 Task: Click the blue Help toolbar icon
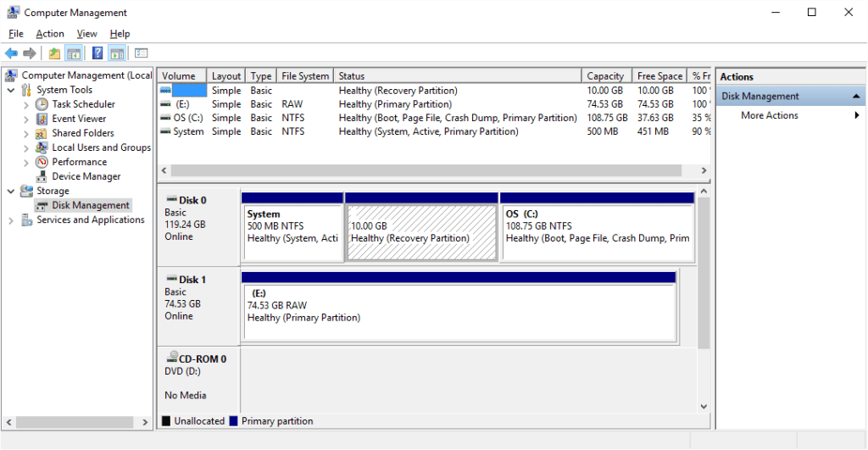pos(97,53)
